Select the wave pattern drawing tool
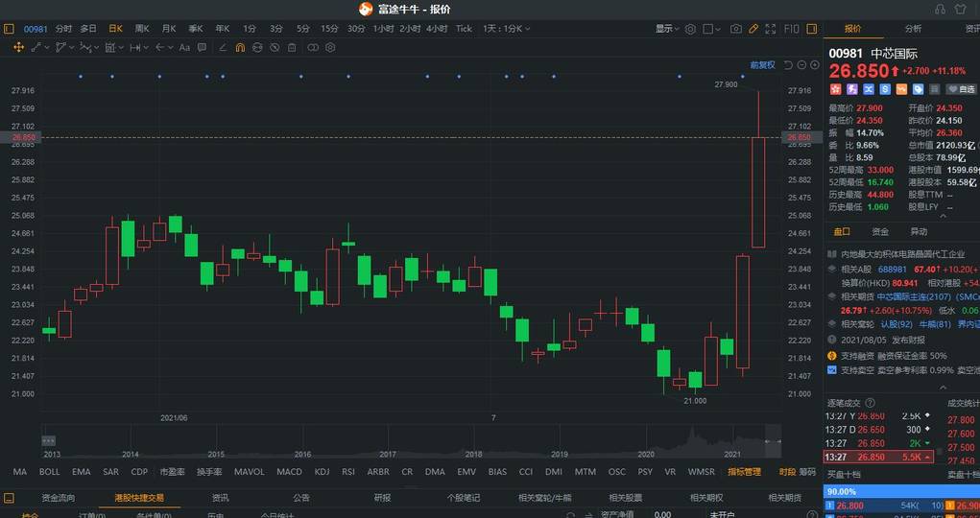Image resolution: width=980 pixels, height=518 pixels. click(85, 48)
